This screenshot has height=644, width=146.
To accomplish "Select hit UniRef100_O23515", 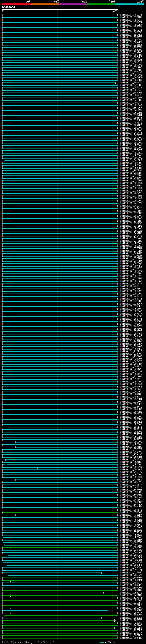I will (131, 45).
